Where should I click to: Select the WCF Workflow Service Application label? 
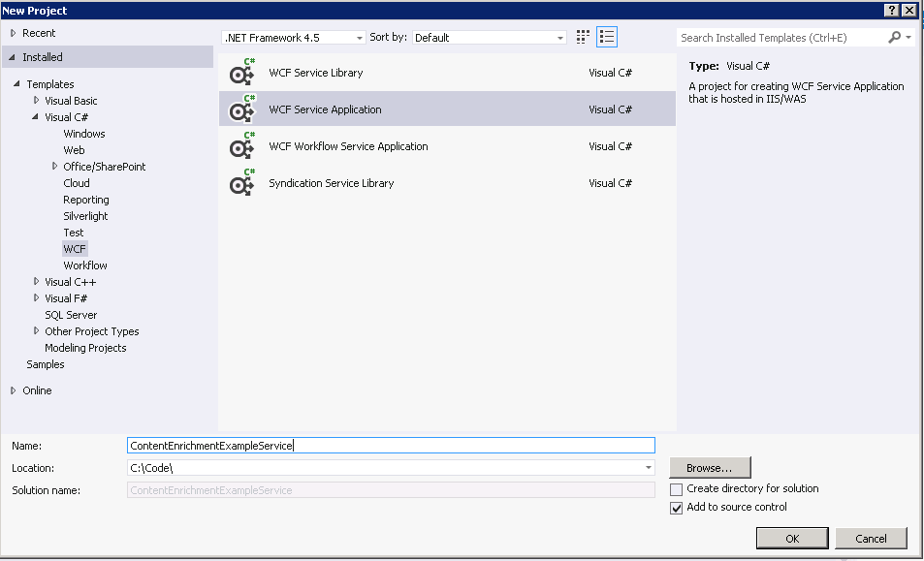pyautogui.click(x=348, y=146)
